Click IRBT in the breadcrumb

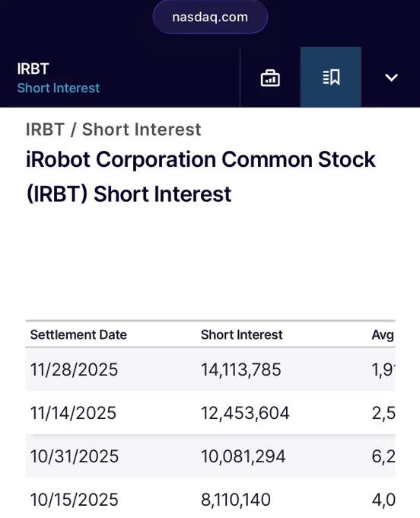click(45, 129)
